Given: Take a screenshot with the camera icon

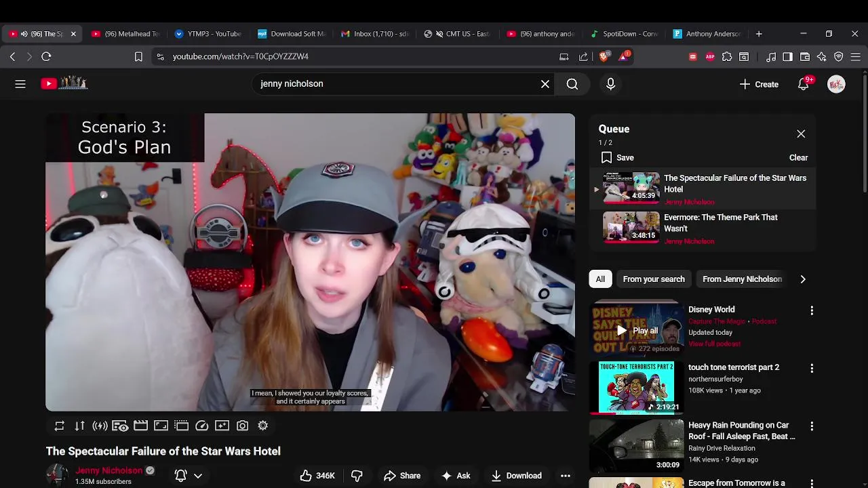Looking at the screenshot, I should click(x=243, y=426).
